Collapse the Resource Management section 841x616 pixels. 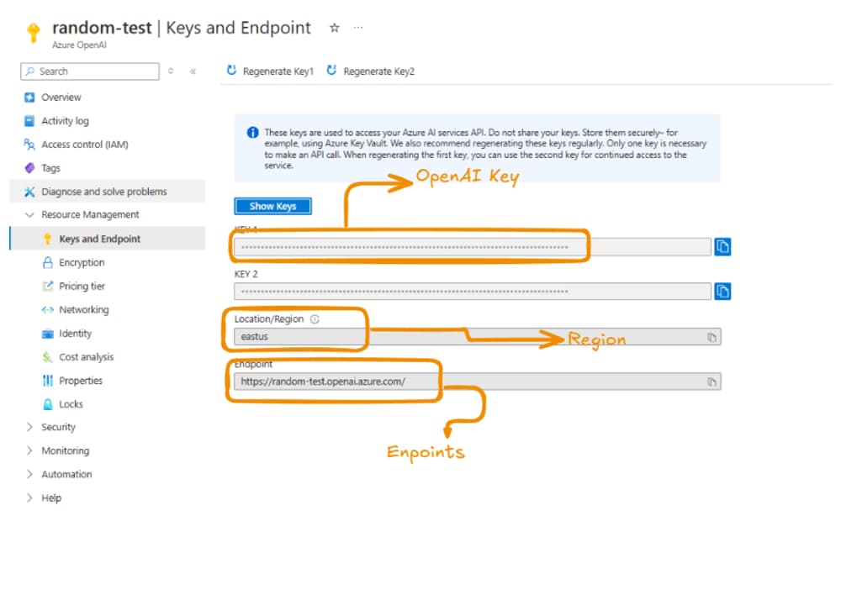click(29, 214)
